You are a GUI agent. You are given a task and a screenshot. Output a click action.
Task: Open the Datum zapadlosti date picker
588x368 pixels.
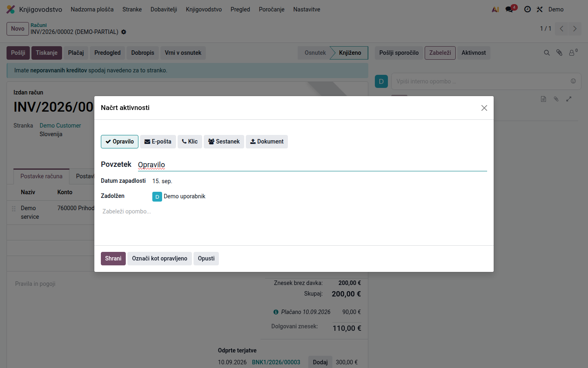pos(163,181)
